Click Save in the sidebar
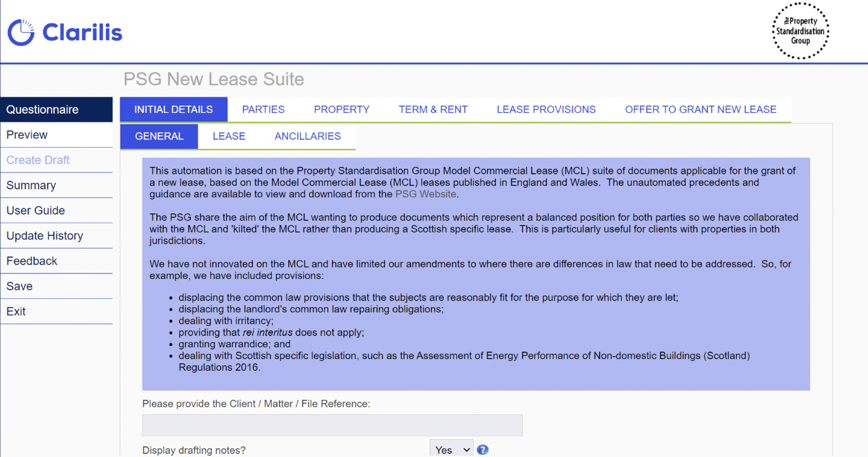Image resolution: width=868 pixels, height=457 pixels. (x=56, y=286)
